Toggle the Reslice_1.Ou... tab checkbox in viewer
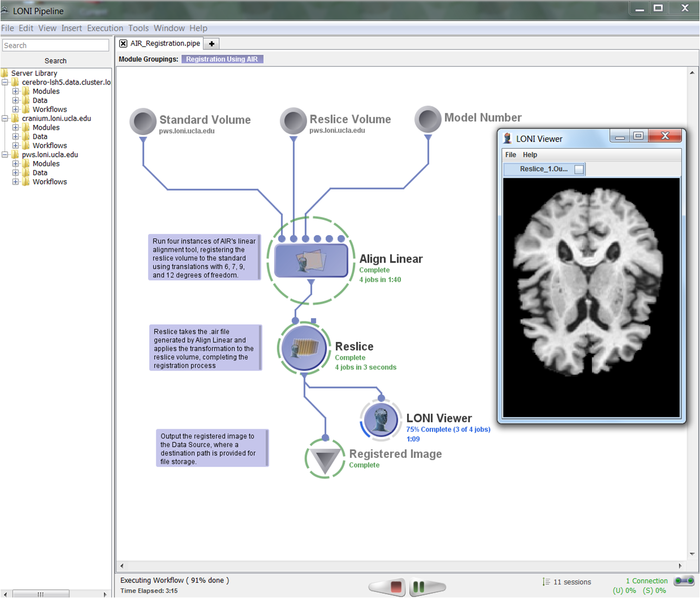Image resolution: width=700 pixels, height=598 pixels. pyautogui.click(x=579, y=169)
